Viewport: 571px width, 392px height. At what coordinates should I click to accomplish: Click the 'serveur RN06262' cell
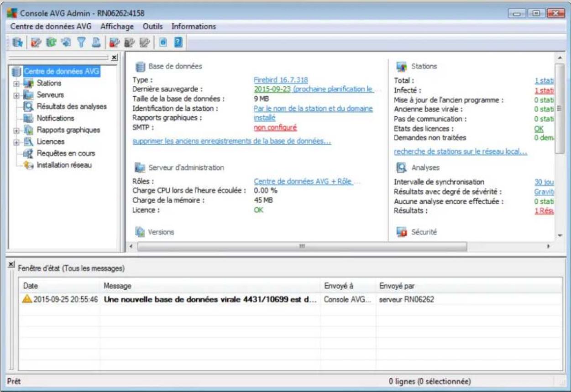pos(406,300)
